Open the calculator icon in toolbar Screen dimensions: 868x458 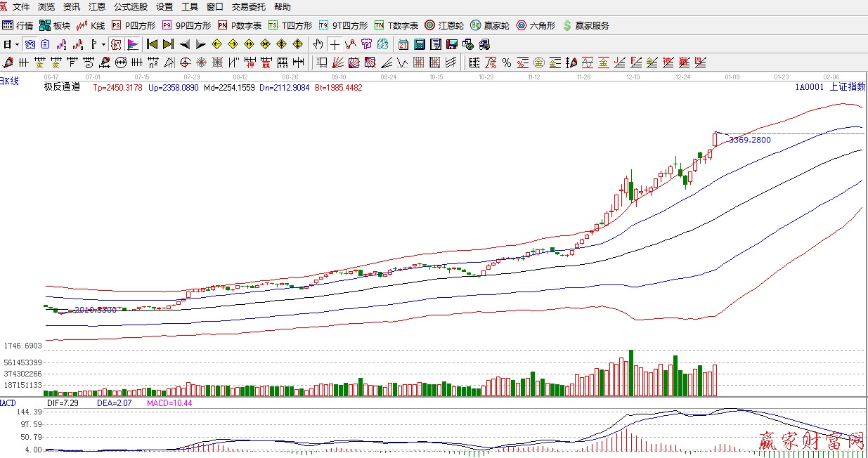click(x=419, y=44)
